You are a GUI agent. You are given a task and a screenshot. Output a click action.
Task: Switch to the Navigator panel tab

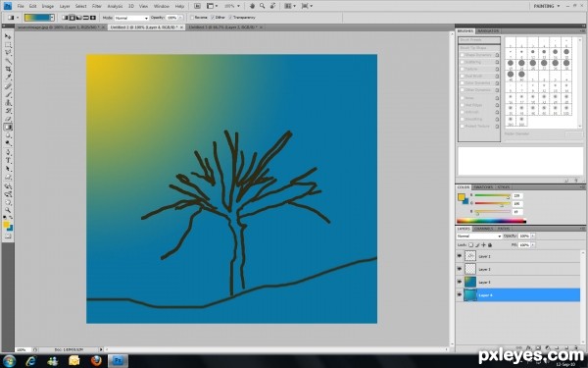coord(488,30)
